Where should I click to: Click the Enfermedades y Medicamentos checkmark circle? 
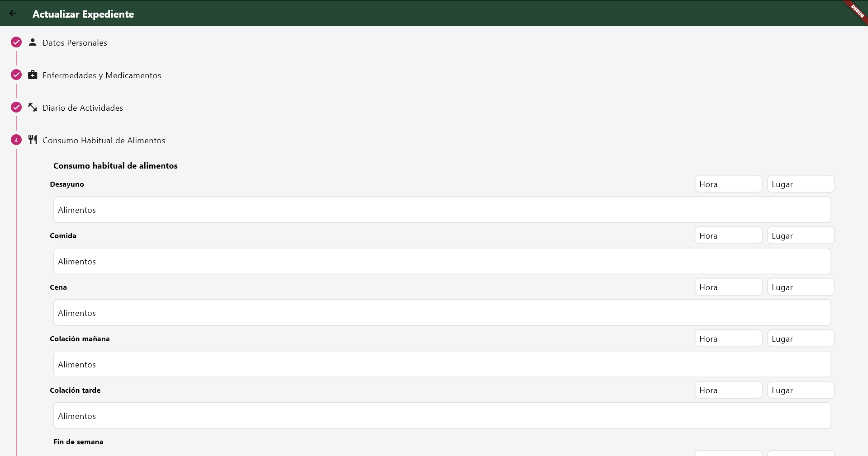pyautogui.click(x=16, y=75)
